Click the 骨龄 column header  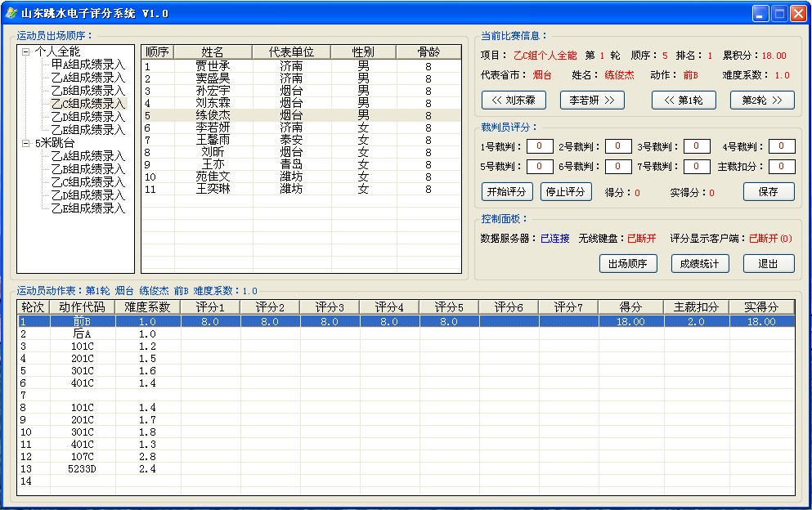pyautogui.click(x=428, y=51)
